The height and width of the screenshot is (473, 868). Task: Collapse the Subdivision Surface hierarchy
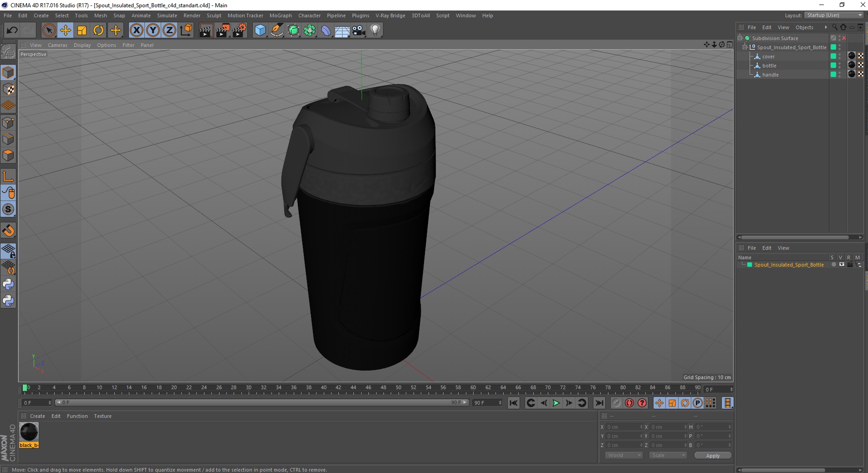pyautogui.click(x=740, y=38)
